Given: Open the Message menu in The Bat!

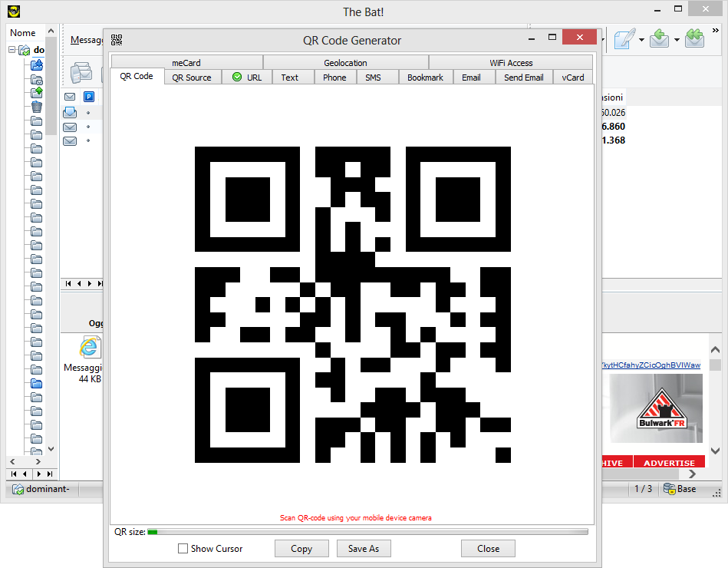Looking at the screenshot, I should tap(87, 40).
